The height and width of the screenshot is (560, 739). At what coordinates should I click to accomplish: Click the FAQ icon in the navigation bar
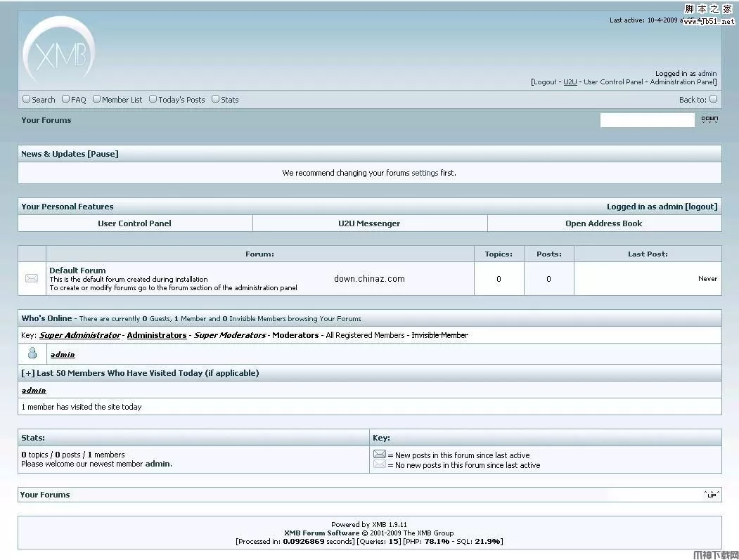click(x=65, y=99)
